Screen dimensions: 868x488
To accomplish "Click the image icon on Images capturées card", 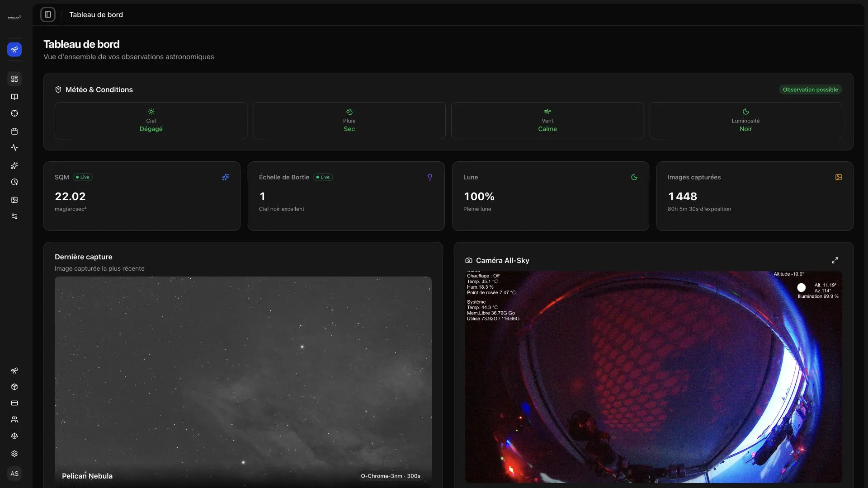I will pyautogui.click(x=839, y=177).
